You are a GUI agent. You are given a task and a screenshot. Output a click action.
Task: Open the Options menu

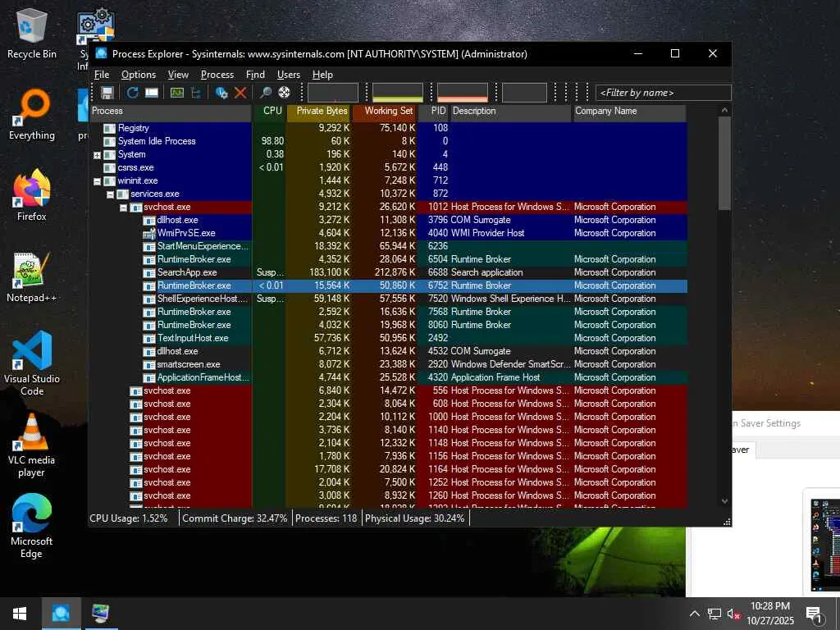(138, 75)
